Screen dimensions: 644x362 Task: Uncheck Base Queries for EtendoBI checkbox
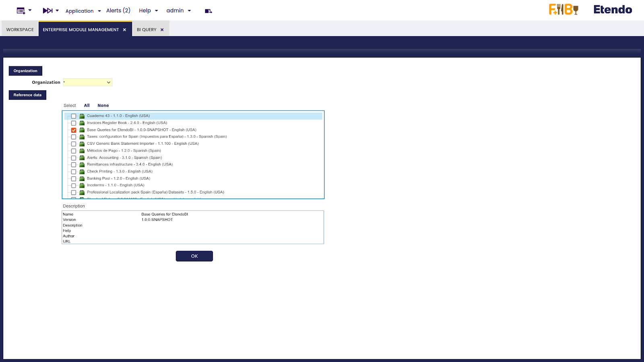click(74, 130)
